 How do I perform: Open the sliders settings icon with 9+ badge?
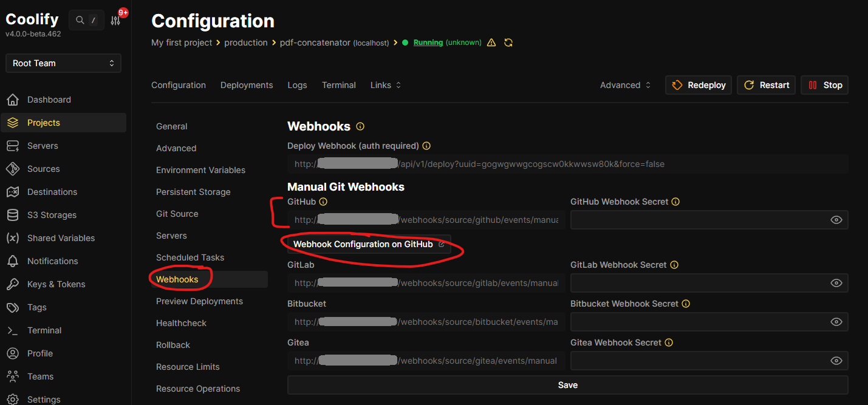[115, 21]
